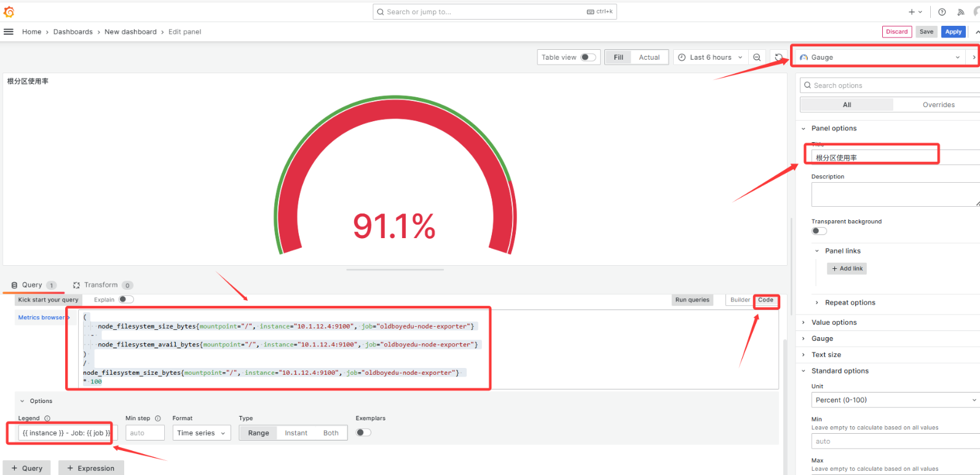
Task: Open the hamburger navigation menu
Action: pyautogui.click(x=9, y=32)
